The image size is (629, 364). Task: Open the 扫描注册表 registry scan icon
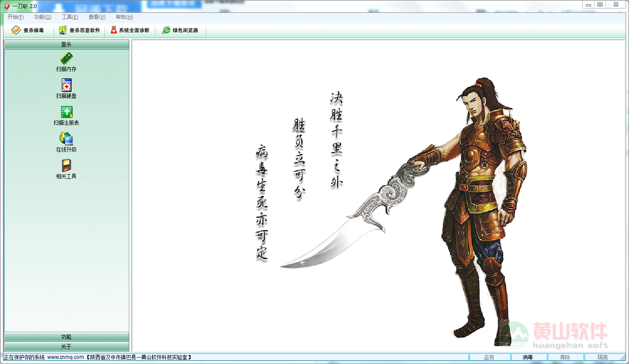tap(66, 112)
